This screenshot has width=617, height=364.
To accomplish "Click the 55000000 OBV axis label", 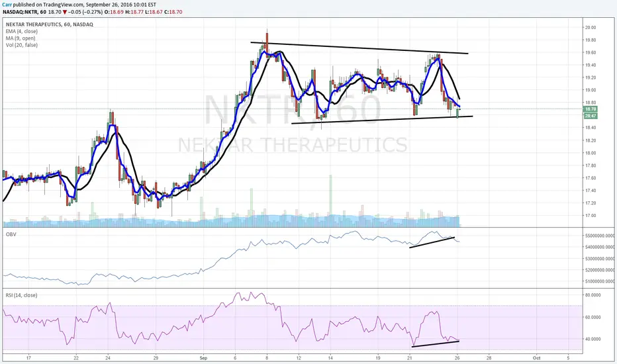I will tap(600, 236).
